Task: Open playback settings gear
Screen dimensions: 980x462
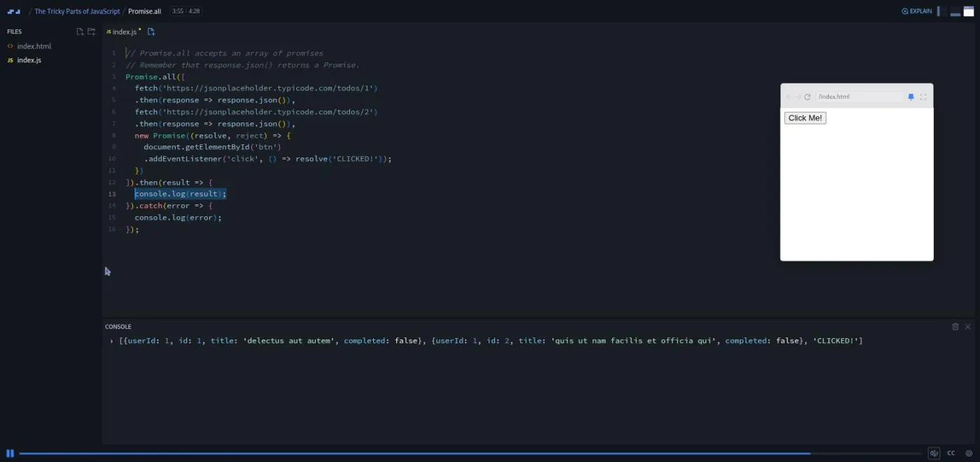Action: [969, 454]
